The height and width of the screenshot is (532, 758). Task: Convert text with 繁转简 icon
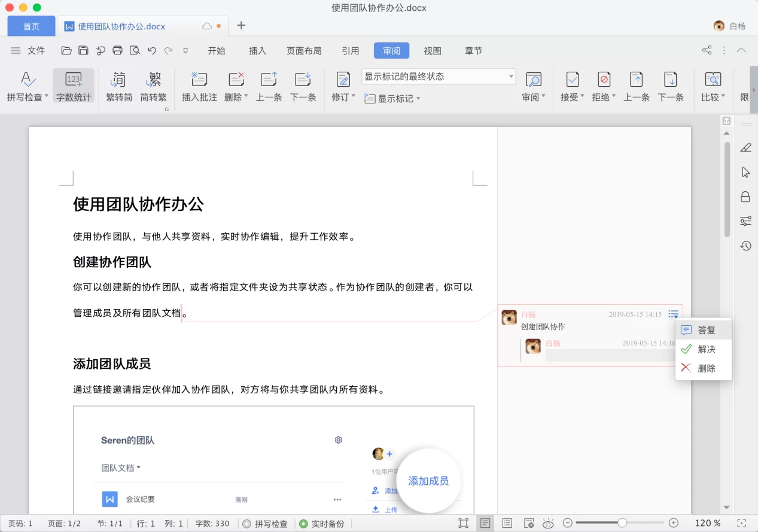[119, 80]
